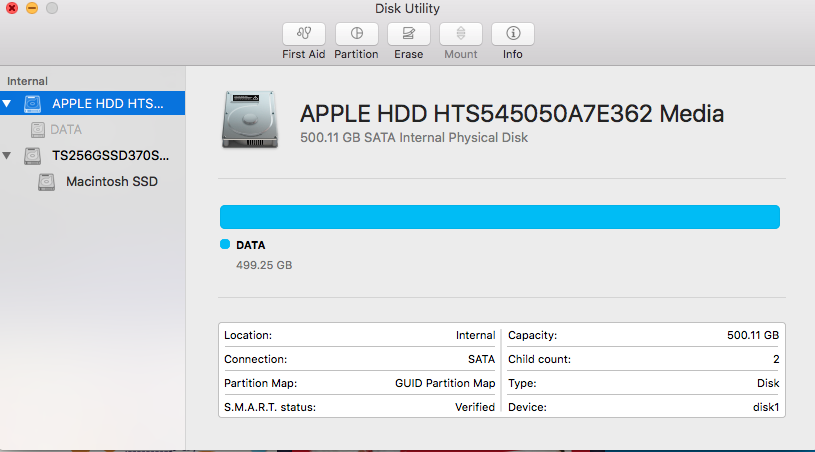Select the APPLE HDD HTS disk icon in sidebar
Screen dimensions: 815x452
pos(32,103)
